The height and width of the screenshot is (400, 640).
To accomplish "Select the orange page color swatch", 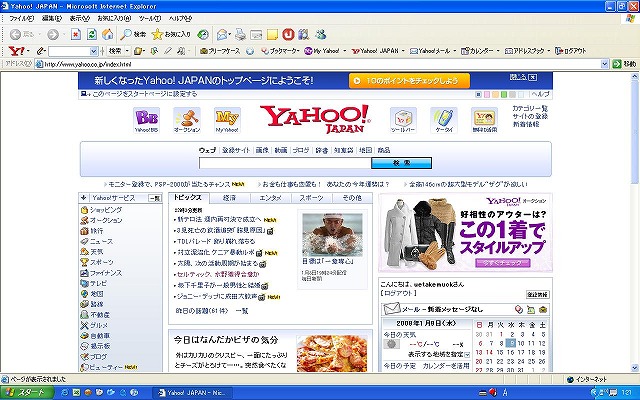I will click(496, 95).
